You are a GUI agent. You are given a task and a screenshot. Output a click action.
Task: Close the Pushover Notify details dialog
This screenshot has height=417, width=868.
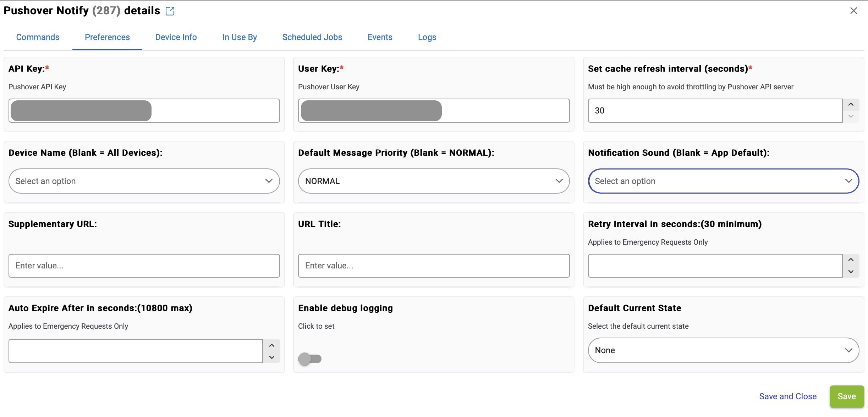point(853,11)
